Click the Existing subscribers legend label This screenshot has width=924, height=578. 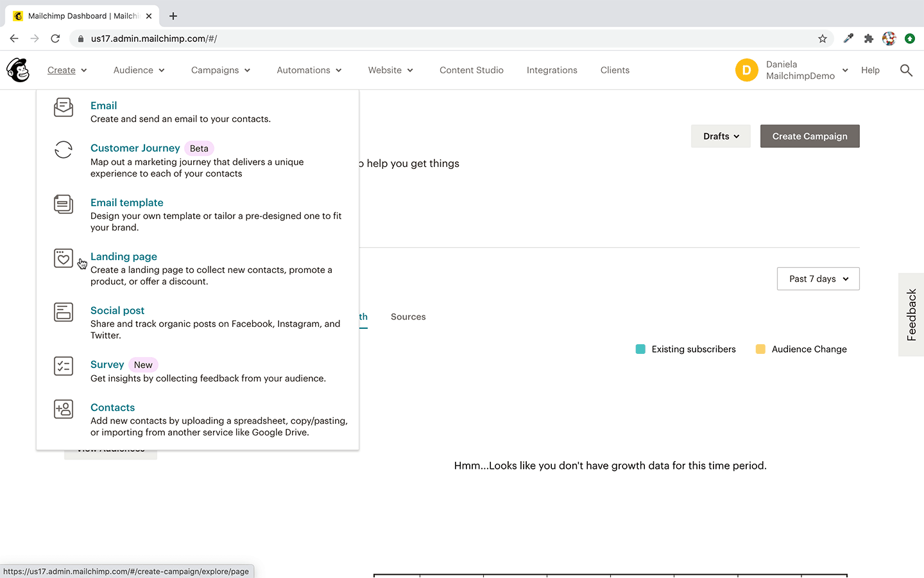click(x=694, y=349)
